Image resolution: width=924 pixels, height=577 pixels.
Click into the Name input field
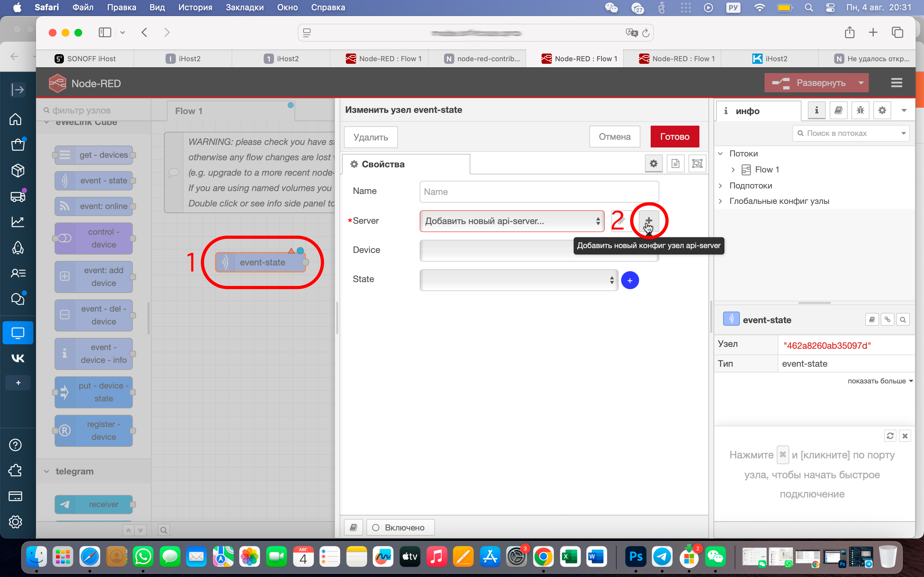point(539,192)
